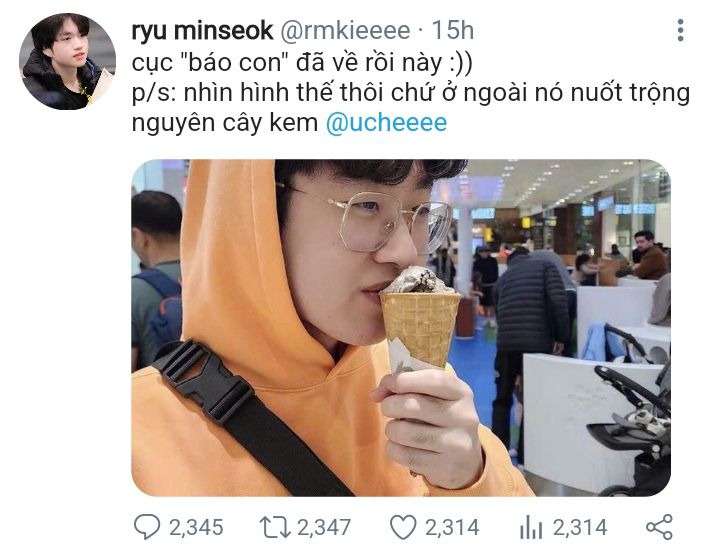Click the 2,347 retweet count

(324, 528)
